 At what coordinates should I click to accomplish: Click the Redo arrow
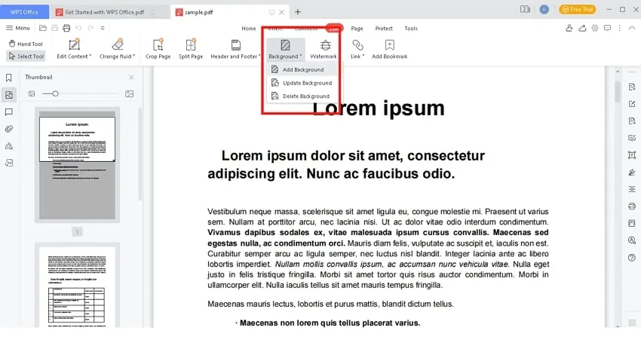[x=90, y=28]
